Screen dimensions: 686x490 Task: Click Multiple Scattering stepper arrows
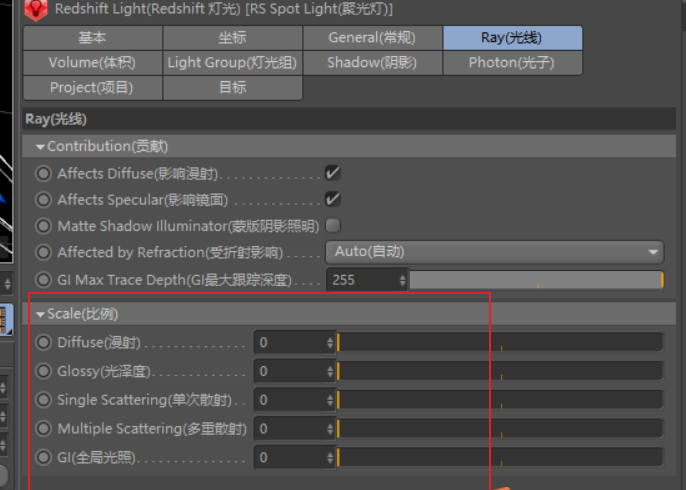(x=330, y=429)
